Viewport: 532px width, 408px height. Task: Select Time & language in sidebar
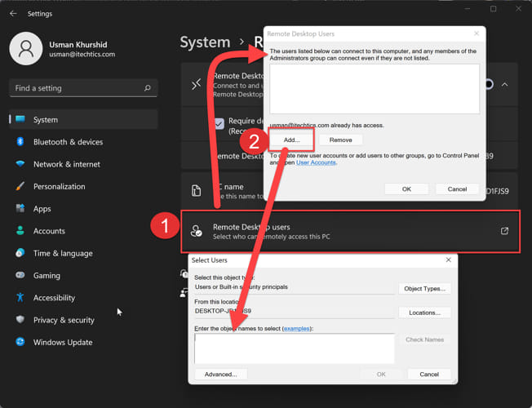pos(63,253)
